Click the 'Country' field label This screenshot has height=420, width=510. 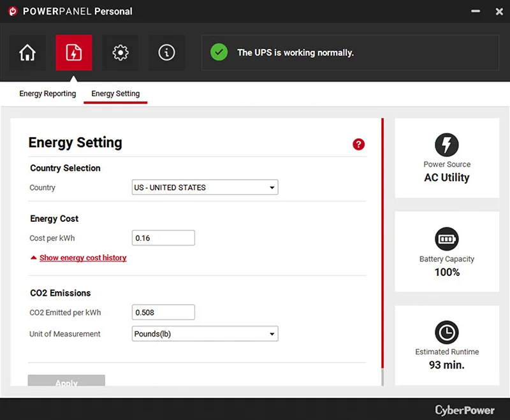42,187
